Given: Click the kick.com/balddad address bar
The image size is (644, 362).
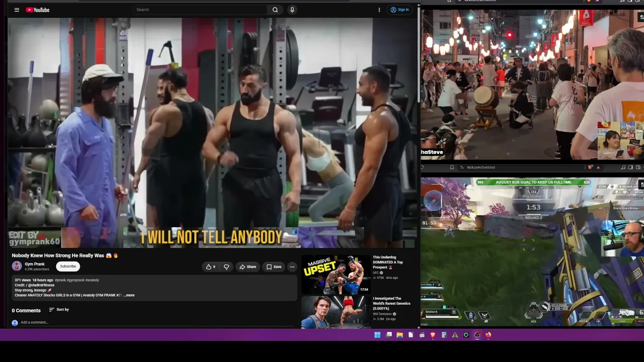Looking at the screenshot, I should (521, 167).
